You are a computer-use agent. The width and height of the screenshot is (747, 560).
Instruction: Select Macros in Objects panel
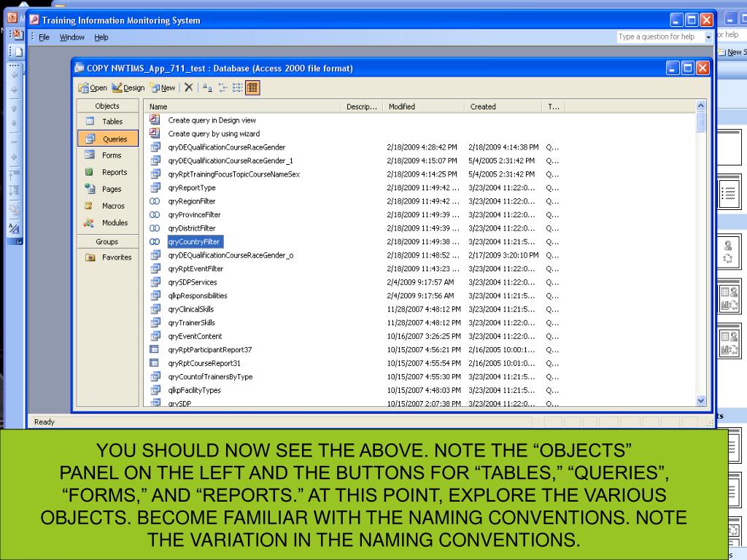(108, 206)
